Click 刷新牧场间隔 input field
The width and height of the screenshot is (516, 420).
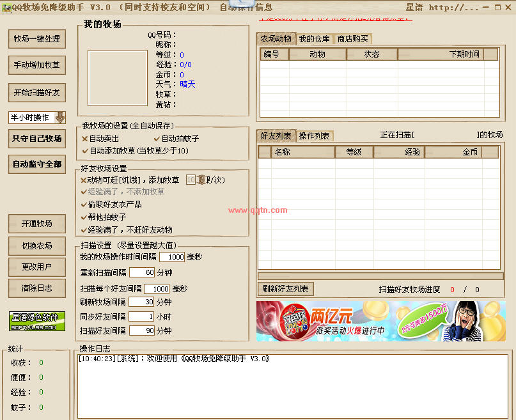(x=141, y=302)
